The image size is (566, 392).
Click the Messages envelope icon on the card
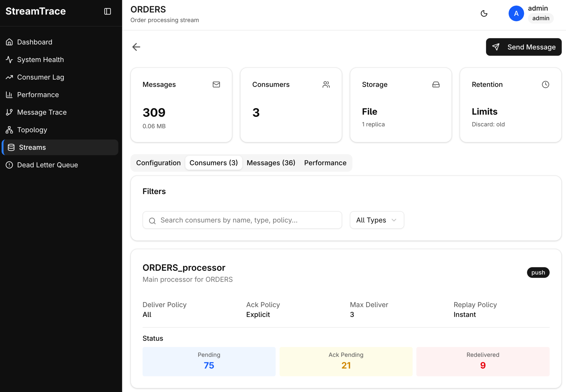(x=216, y=84)
